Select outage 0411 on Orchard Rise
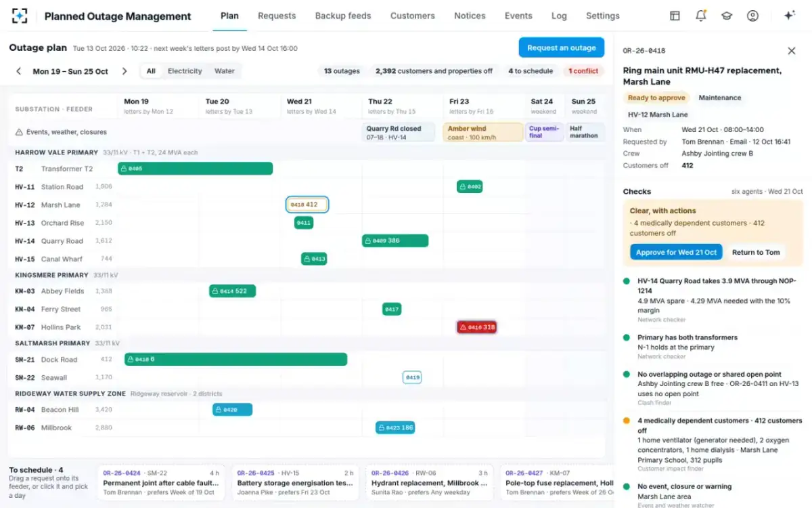 click(x=304, y=222)
